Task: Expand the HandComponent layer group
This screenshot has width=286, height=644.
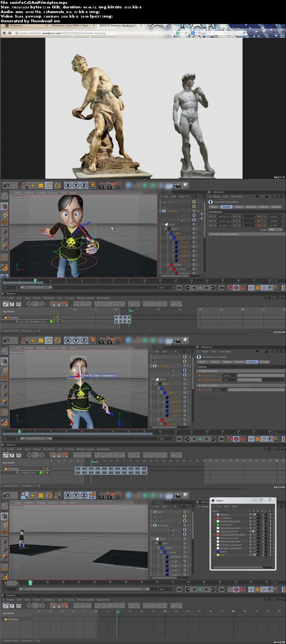Action: pyautogui.click(x=214, y=541)
